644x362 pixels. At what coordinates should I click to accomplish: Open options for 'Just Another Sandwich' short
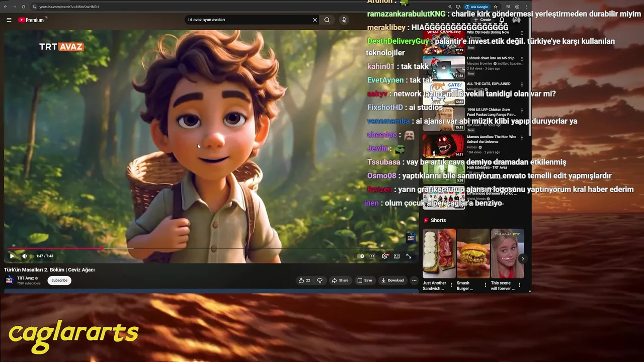(451, 285)
